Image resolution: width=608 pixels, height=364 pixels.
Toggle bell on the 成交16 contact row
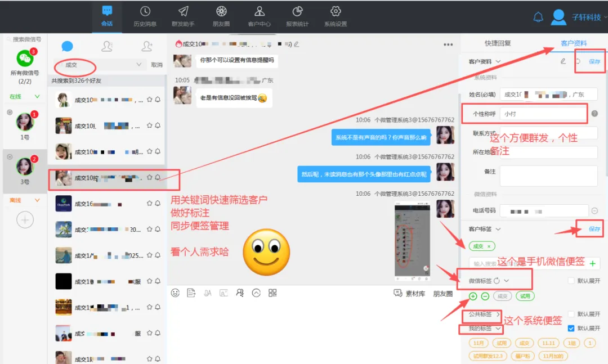(158, 203)
